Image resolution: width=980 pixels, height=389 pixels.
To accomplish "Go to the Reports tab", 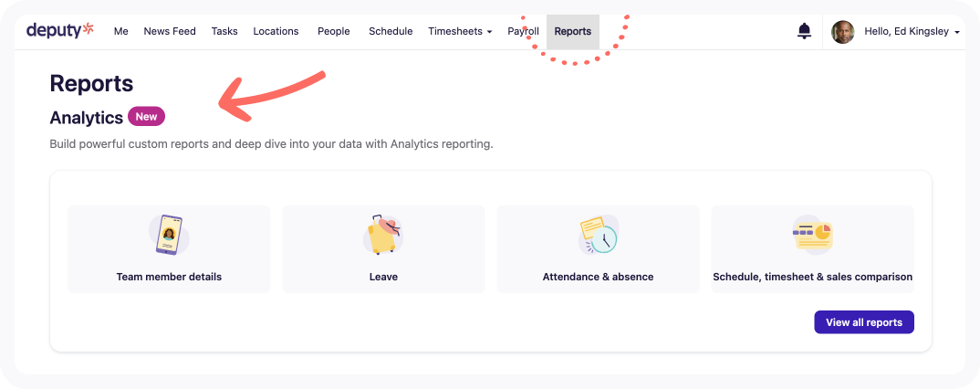I will [x=572, y=31].
